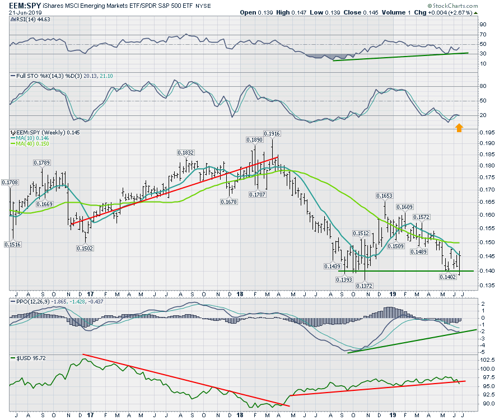
Task: Click the RSI(14) 44.63 indicator label
Action: [x=33, y=19]
